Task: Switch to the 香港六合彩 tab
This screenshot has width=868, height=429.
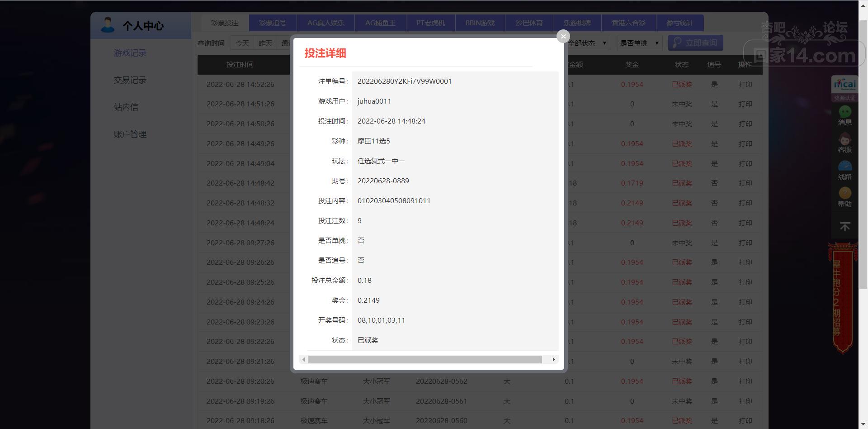Action: pos(628,23)
